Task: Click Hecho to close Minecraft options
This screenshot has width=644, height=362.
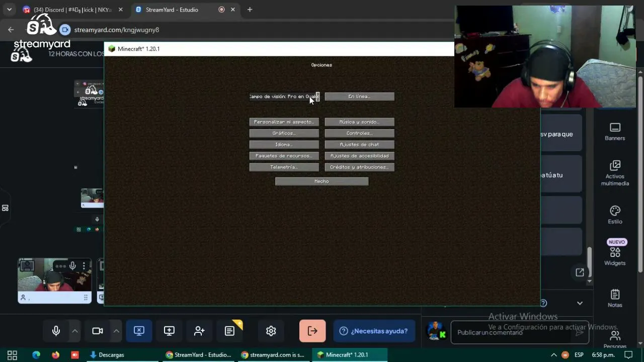Action: (321, 181)
